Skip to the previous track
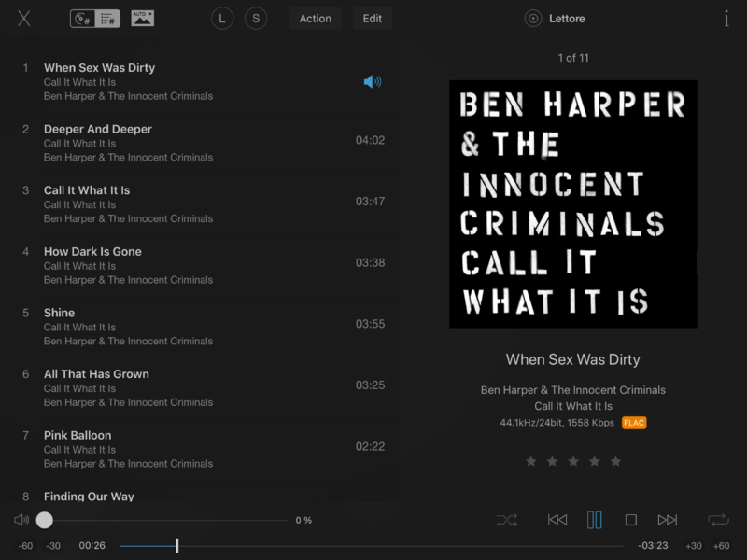The image size is (747, 560). pyautogui.click(x=557, y=520)
